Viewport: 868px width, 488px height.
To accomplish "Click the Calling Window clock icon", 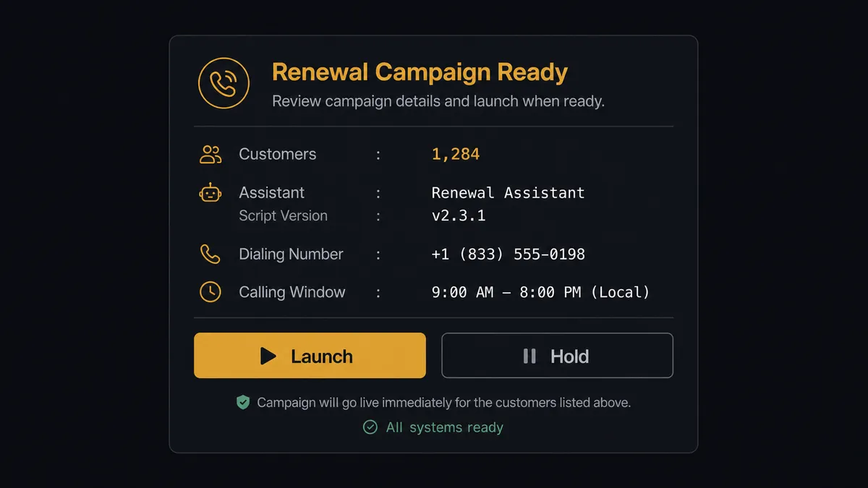I will (x=210, y=292).
